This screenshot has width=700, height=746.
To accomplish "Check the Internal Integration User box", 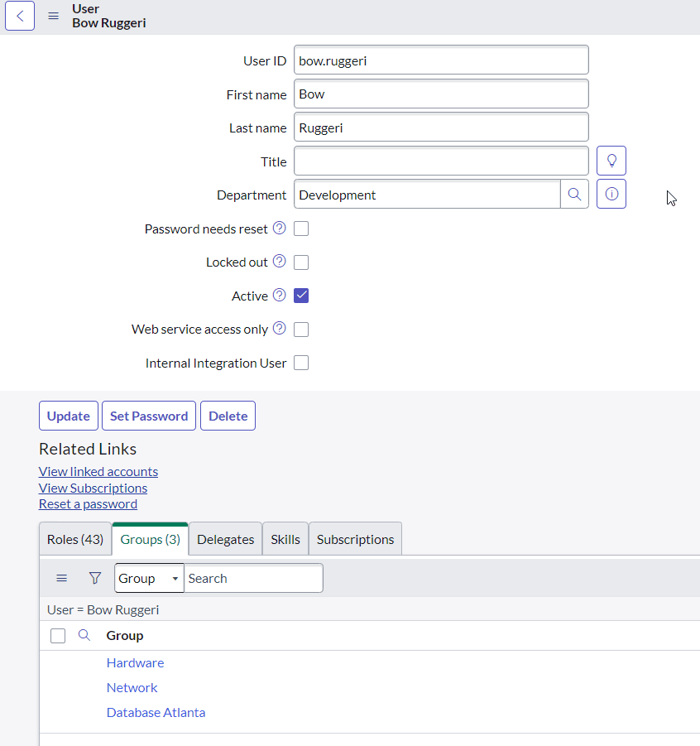I will click(301, 363).
